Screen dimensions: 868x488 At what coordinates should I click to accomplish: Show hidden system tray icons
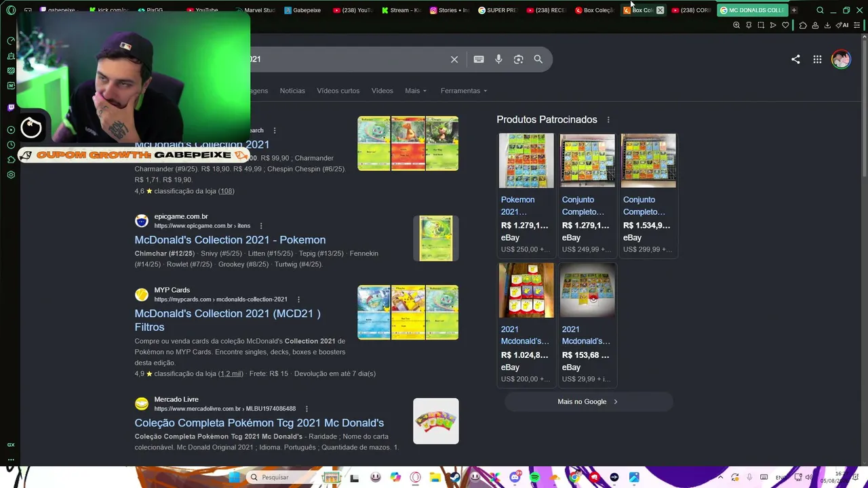click(720, 477)
